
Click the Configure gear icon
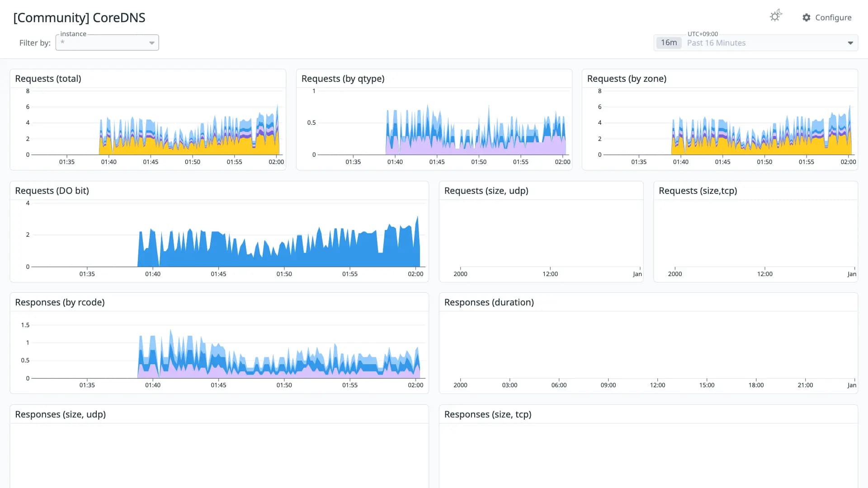pos(807,17)
